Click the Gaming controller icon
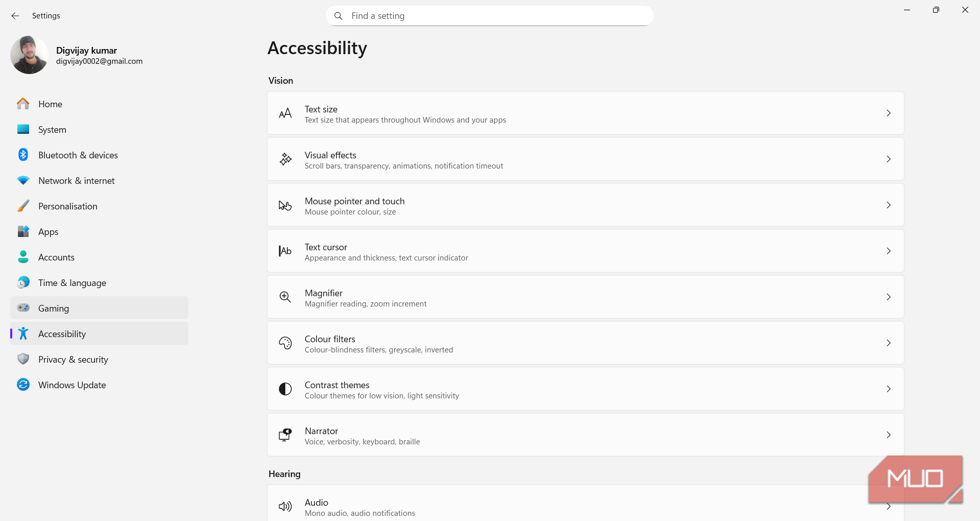The height and width of the screenshot is (521, 980). point(23,307)
